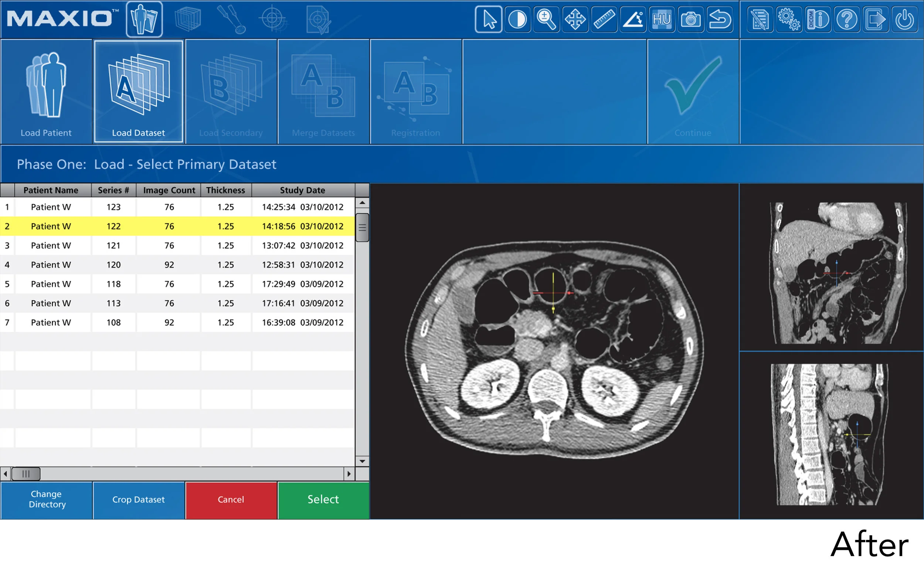Click the horizontal scroll right arrow
Viewport: 924px width, 575px height.
tap(349, 474)
